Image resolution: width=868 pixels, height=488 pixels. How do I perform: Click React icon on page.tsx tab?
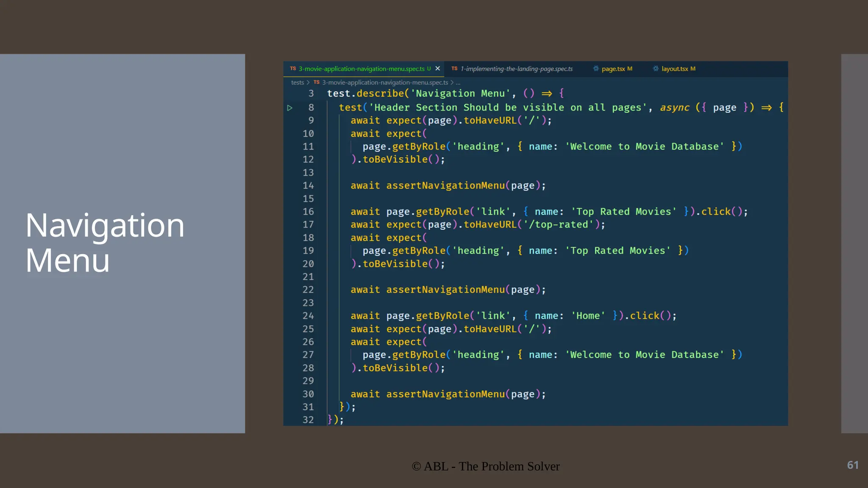(x=596, y=69)
